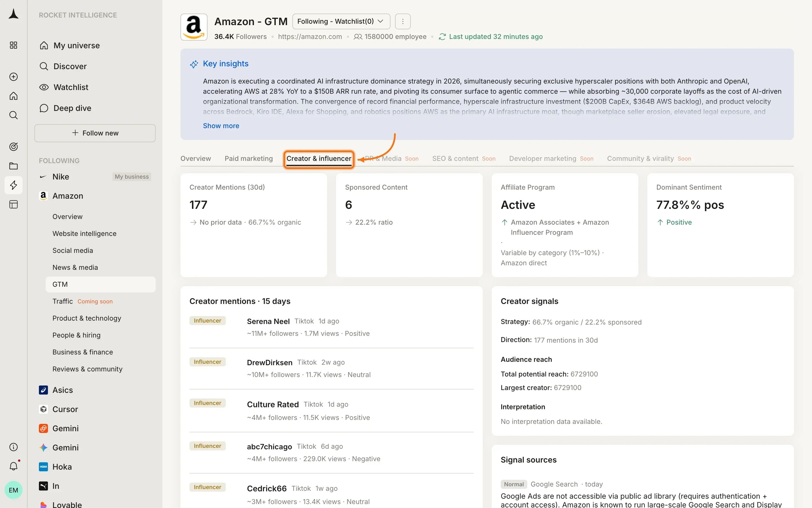Image resolution: width=812 pixels, height=508 pixels.
Task: Open People & hiring in sidebar
Action: click(x=76, y=335)
